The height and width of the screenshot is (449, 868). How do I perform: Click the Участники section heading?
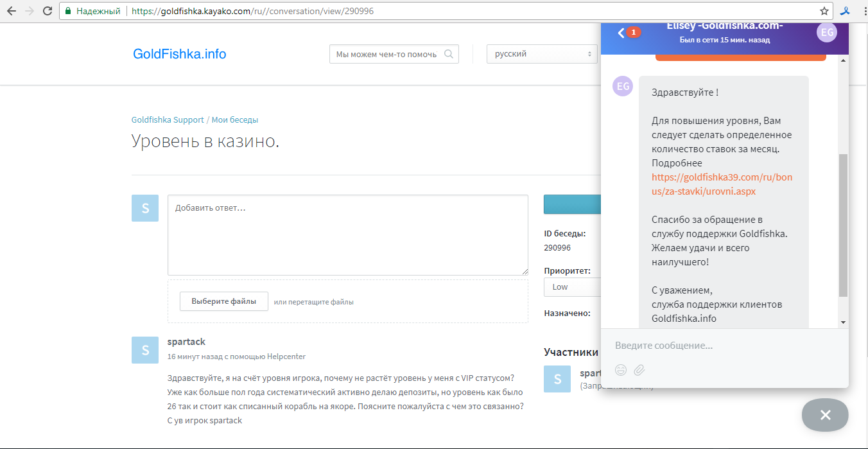pyautogui.click(x=571, y=352)
